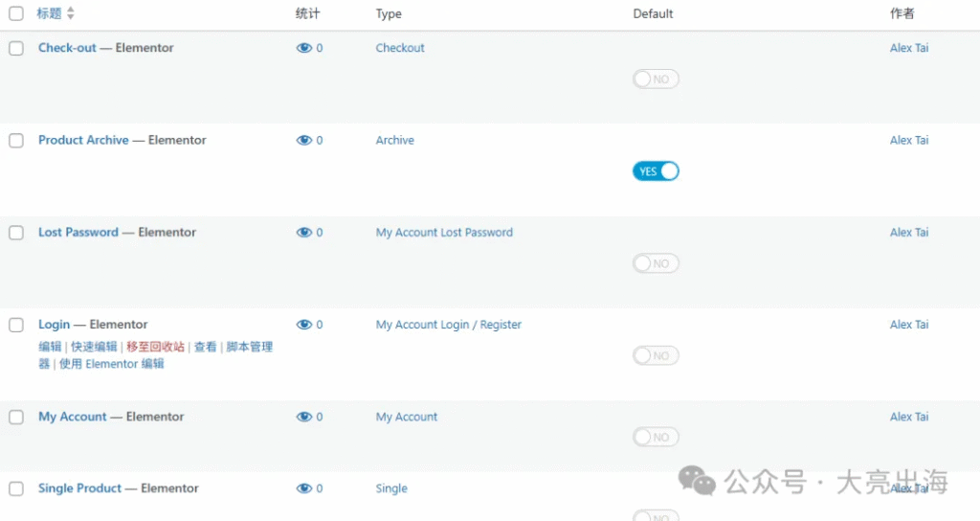
Task: Enable default toggle for Check-out template
Action: (656, 79)
